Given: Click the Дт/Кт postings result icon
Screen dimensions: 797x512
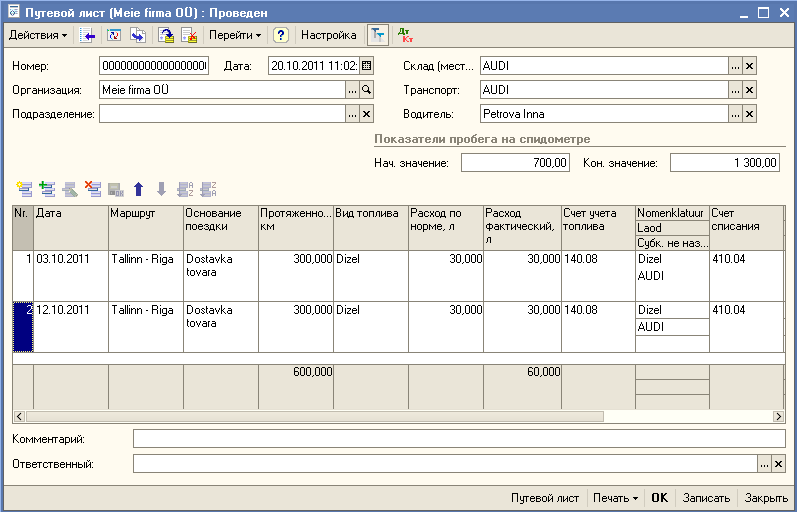Looking at the screenshot, I should [405, 35].
